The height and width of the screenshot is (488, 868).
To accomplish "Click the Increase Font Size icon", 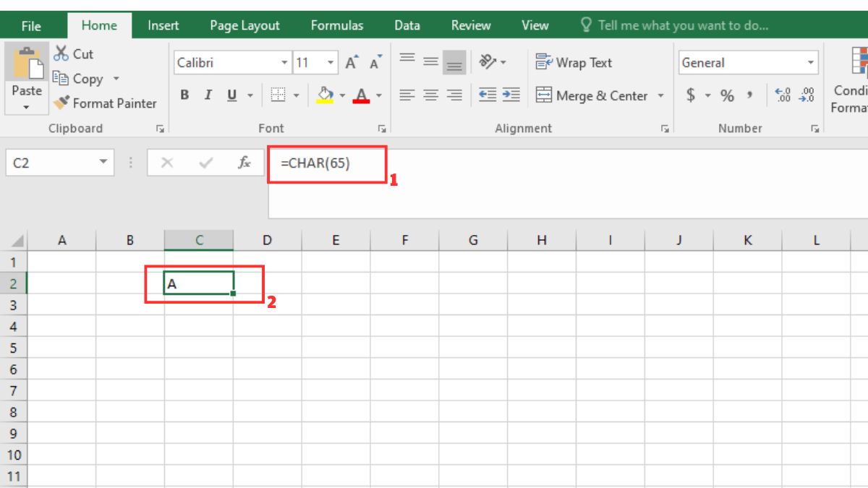I will pos(350,62).
